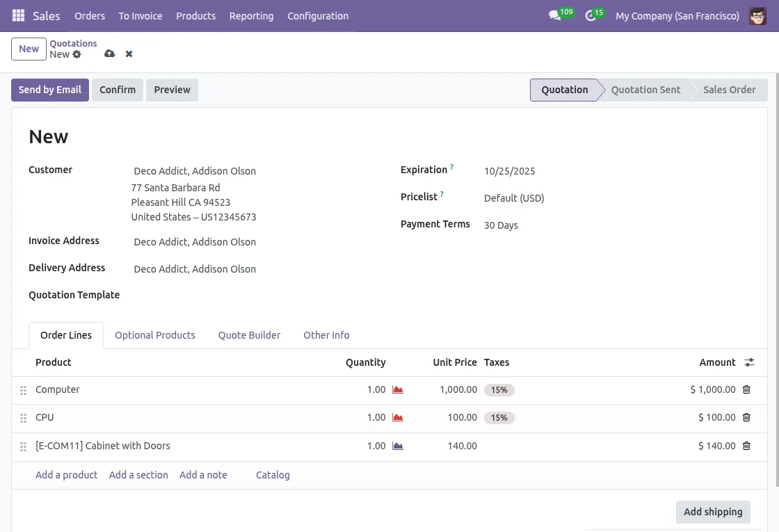
Task: Click the user profile avatar
Action: [x=757, y=15]
